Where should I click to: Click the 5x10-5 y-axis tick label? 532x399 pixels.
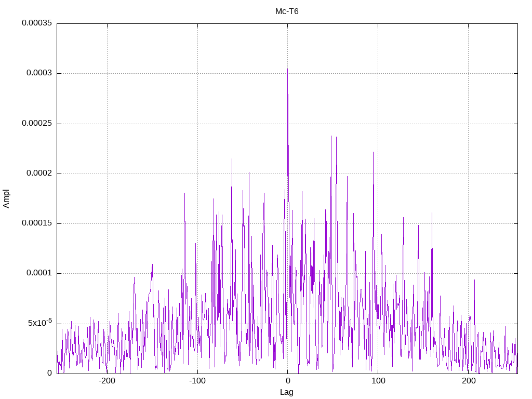40,322
